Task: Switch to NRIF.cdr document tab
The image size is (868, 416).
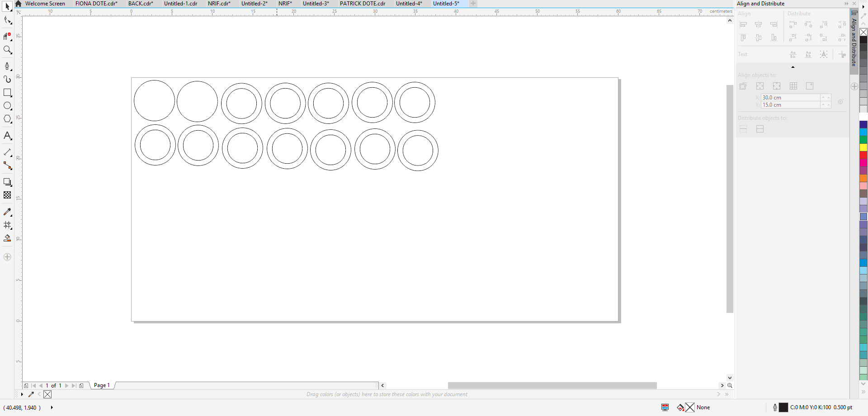Action: click(219, 4)
